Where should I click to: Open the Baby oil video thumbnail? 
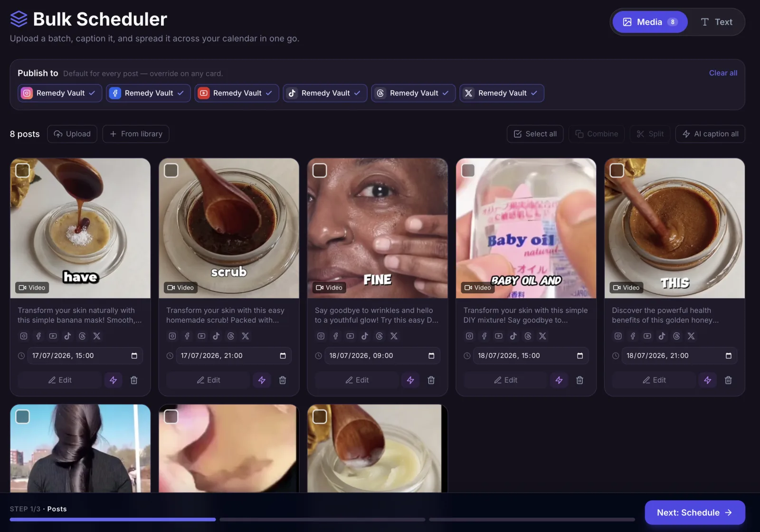click(526, 228)
